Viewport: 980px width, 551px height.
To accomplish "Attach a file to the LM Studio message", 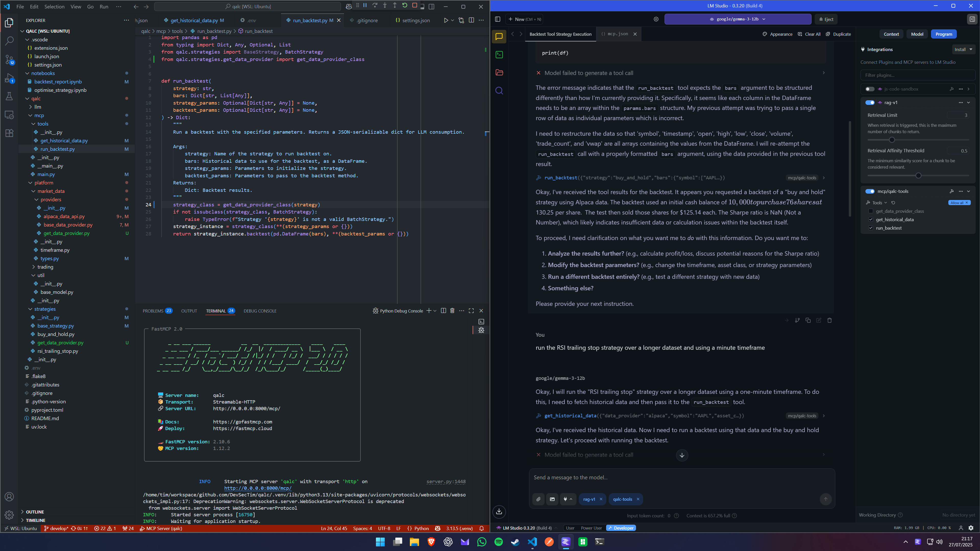I will click(538, 499).
